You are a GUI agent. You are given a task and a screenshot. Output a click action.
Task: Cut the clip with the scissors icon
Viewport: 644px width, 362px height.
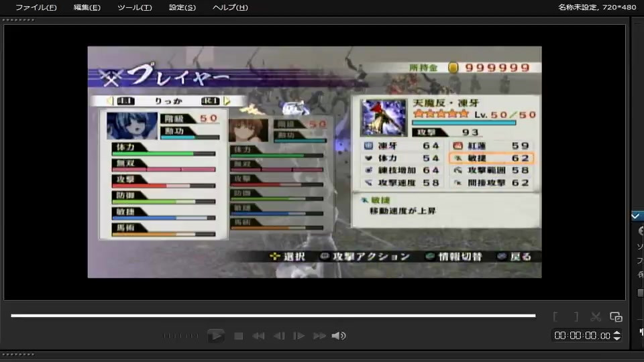[596, 316]
